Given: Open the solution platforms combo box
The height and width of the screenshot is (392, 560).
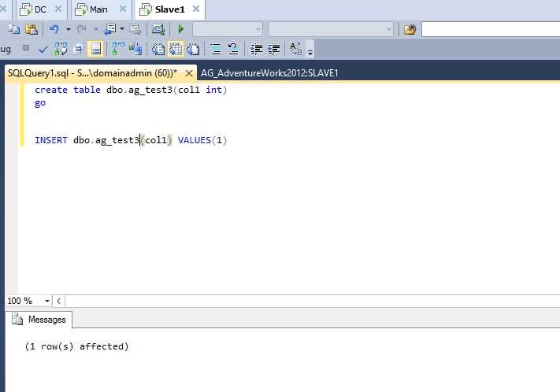Looking at the screenshot, I should (x=331, y=29).
